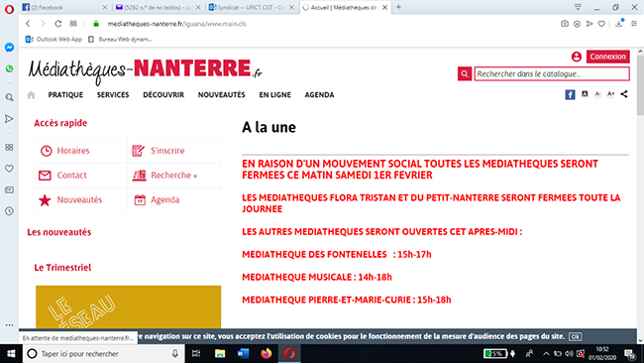Click the site home icon

(32, 95)
